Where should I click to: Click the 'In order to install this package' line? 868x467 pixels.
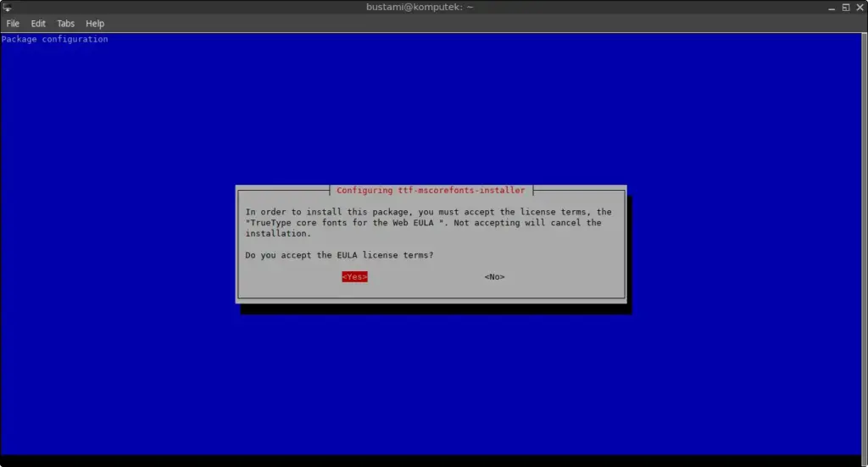(x=428, y=212)
